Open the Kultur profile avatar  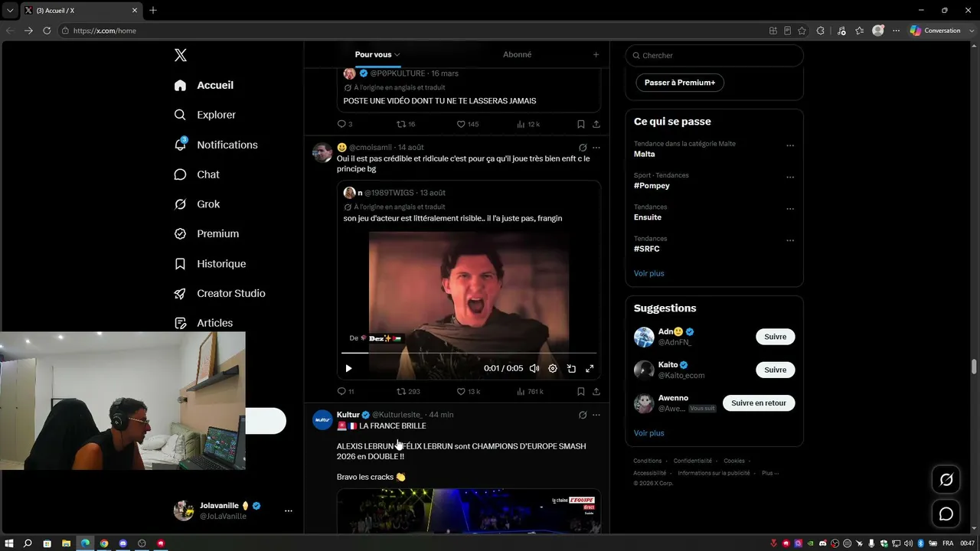pyautogui.click(x=322, y=420)
